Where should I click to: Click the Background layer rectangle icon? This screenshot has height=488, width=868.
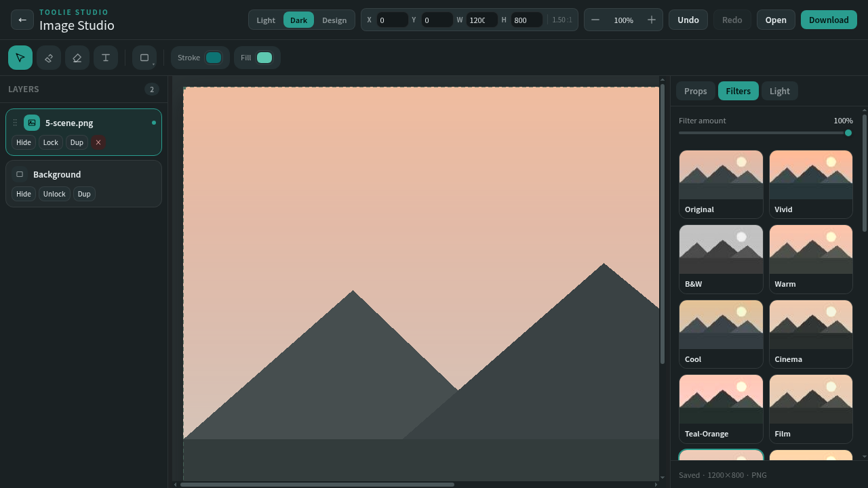pos(20,174)
